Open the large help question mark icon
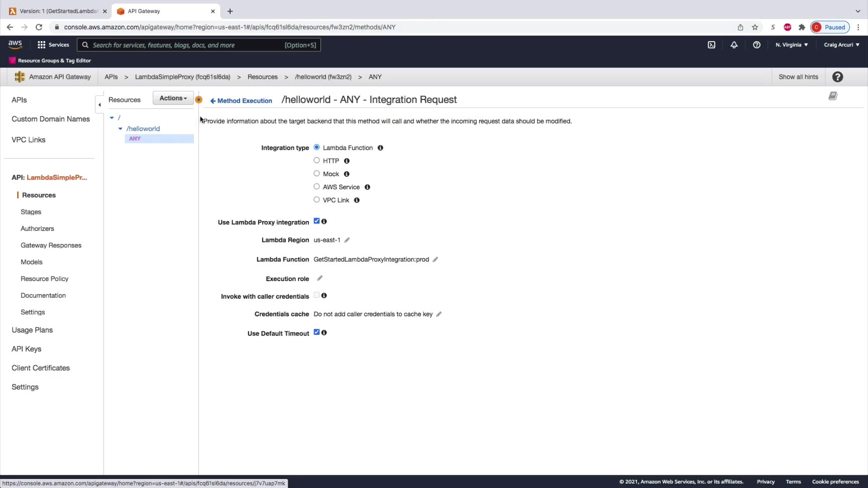This screenshot has height=488, width=868. pyautogui.click(x=837, y=77)
